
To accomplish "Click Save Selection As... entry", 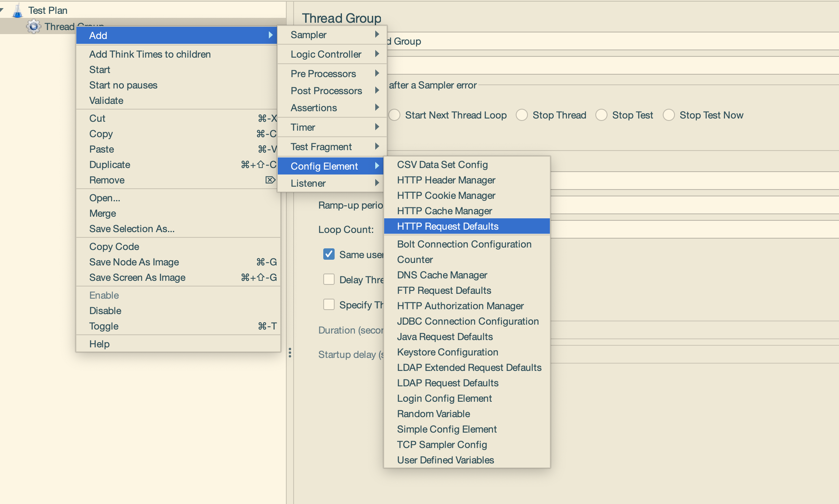I will point(132,229).
